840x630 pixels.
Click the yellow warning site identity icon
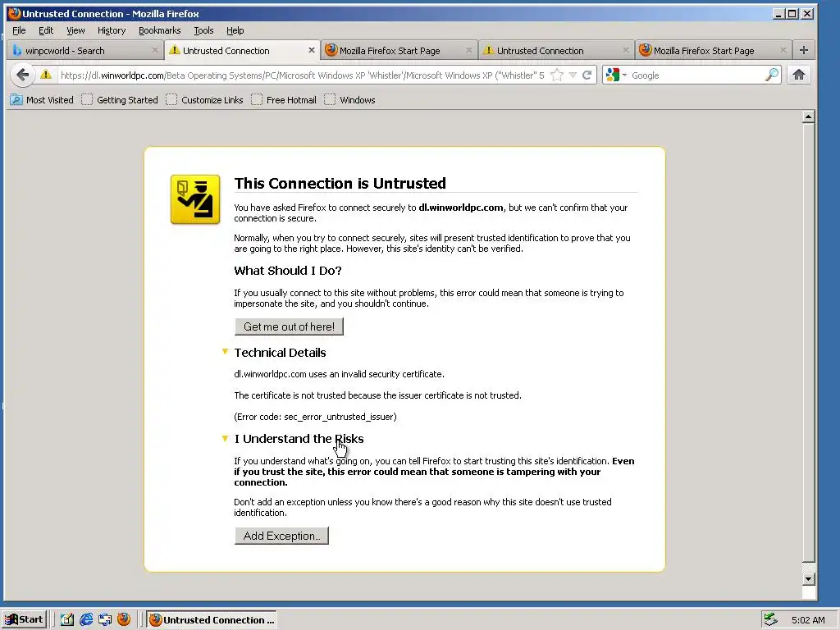(x=46, y=75)
